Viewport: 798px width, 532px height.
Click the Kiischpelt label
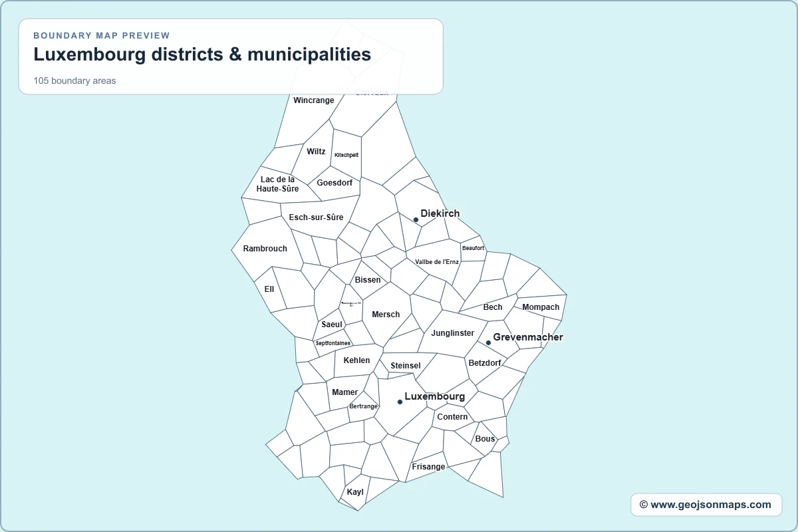pos(346,155)
